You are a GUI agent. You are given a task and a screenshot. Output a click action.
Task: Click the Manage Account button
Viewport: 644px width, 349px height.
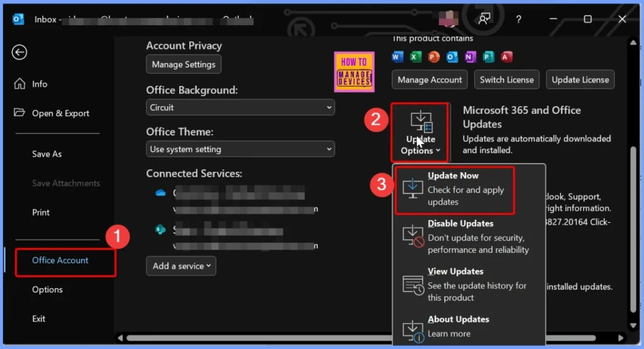coord(430,80)
